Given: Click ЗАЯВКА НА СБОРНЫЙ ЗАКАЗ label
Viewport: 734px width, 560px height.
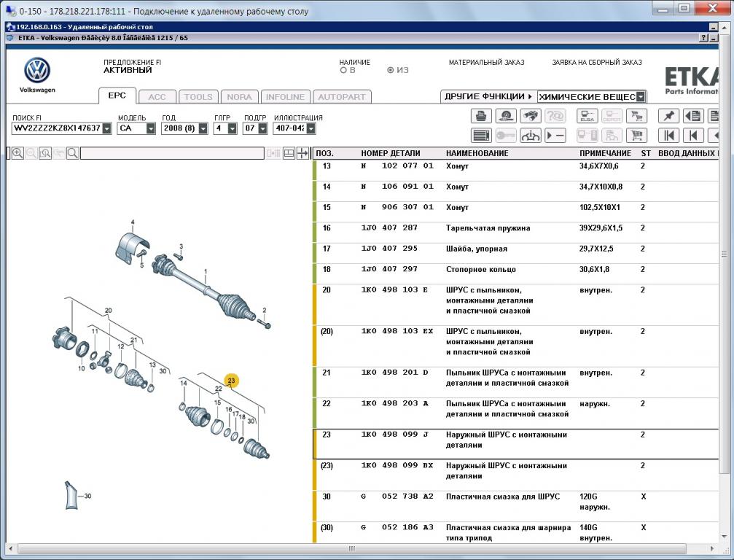Looking at the screenshot, I should click(x=597, y=62).
